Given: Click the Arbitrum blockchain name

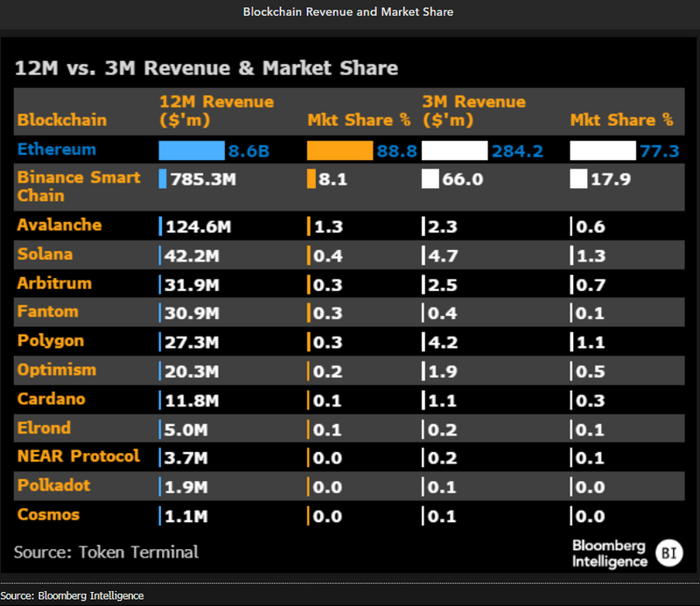Looking at the screenshot, I should [54, 283].
